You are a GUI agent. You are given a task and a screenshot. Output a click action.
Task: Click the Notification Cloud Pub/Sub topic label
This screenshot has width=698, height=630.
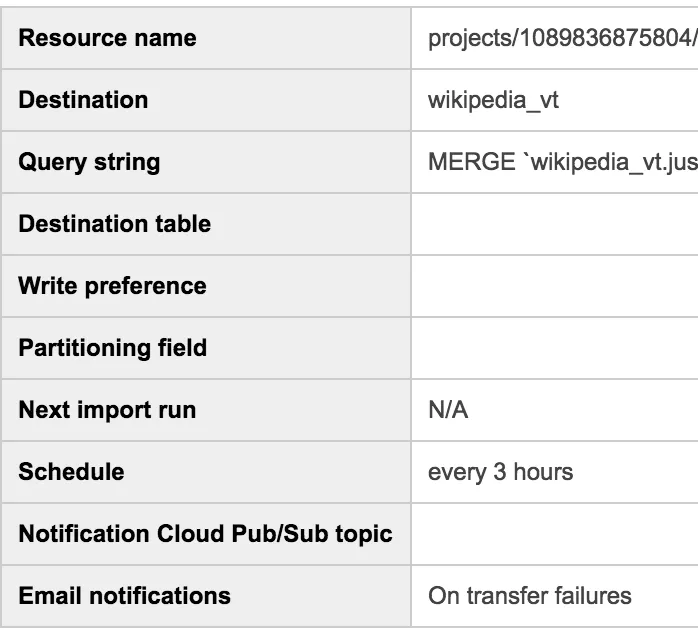[x=205, y=534]
